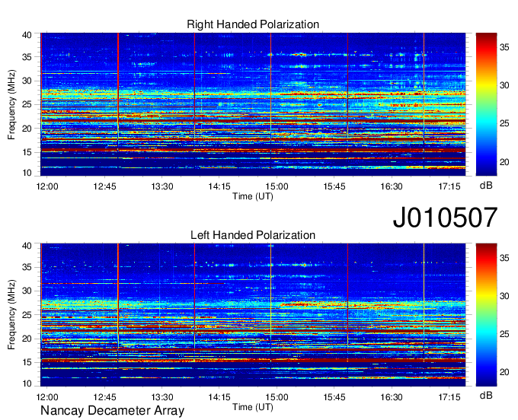Click the "13:30" time tick of the upper plot
Image resolution: width=518 pixels, height=420 pixels.
[162, 186]
